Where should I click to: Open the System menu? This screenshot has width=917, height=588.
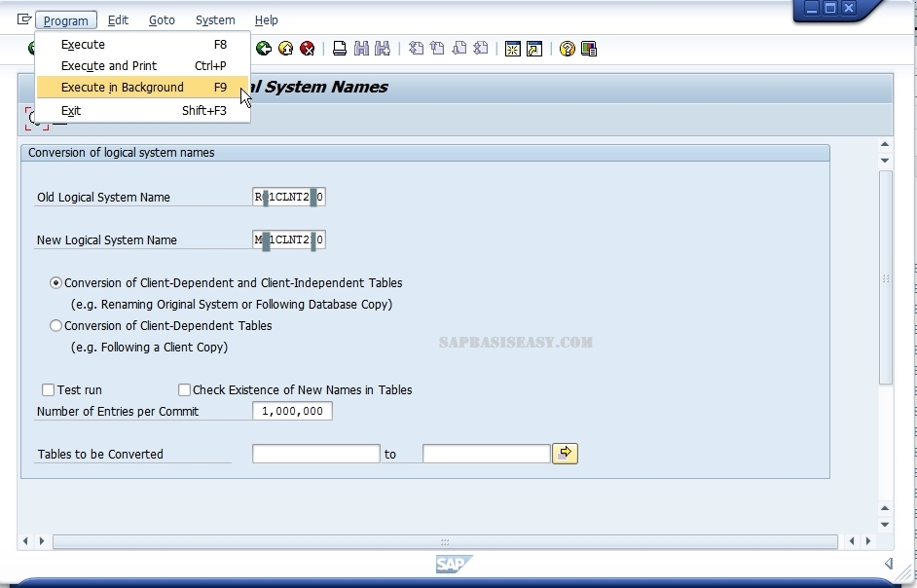(215, 20)
